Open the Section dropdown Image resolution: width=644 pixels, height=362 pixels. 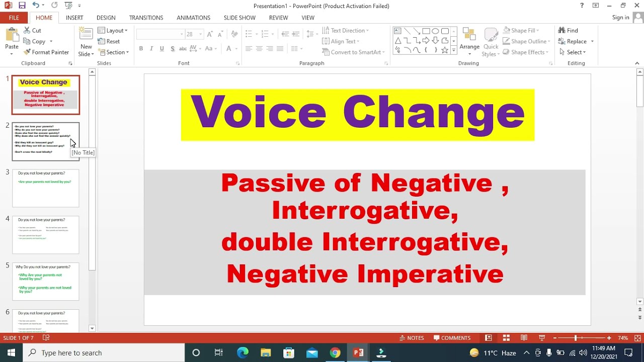pyautogui.click(x=114, y=52)
